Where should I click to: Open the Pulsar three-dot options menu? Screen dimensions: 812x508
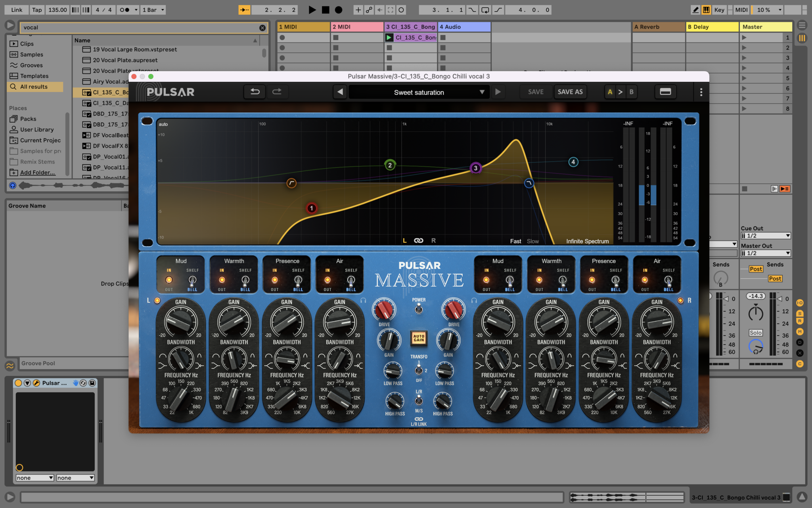tap(701, 92)
